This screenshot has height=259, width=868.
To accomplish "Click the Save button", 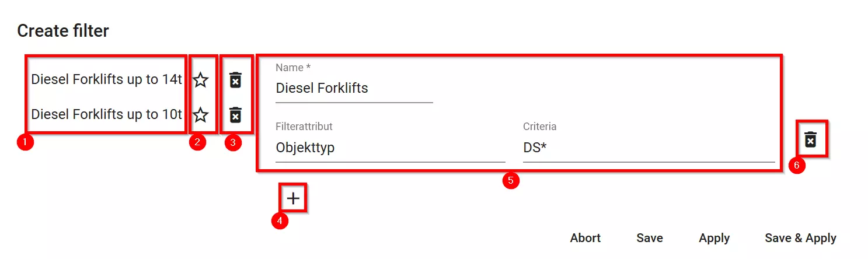I will click(650, 238).
